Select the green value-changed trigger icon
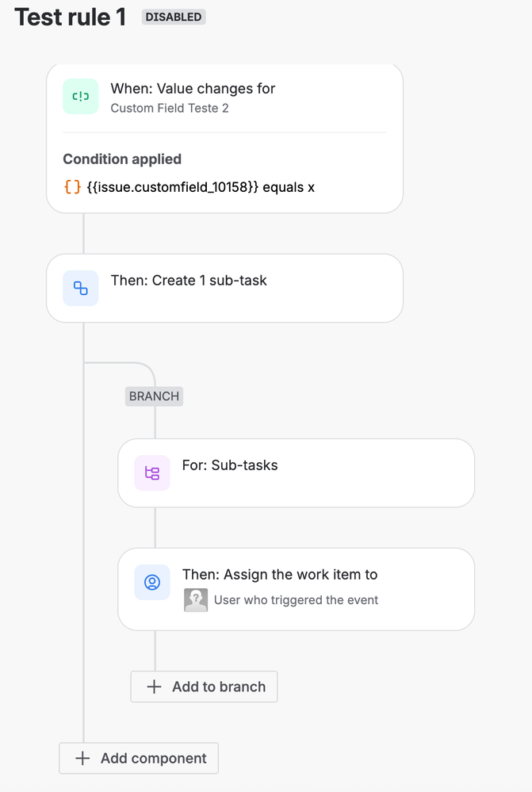Viewport: 532px width, 792px height. coord(80,96)
